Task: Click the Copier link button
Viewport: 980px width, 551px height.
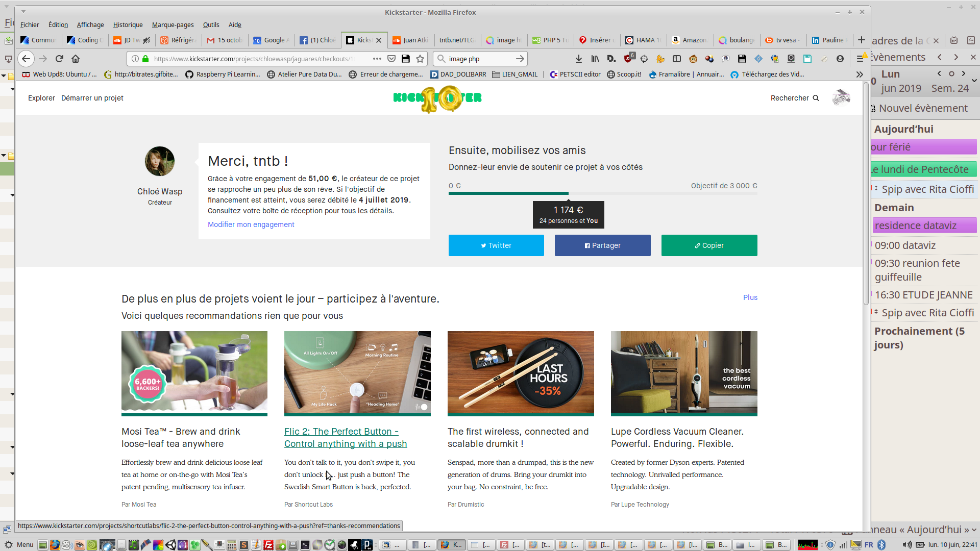Action: [x=709, y=245]
